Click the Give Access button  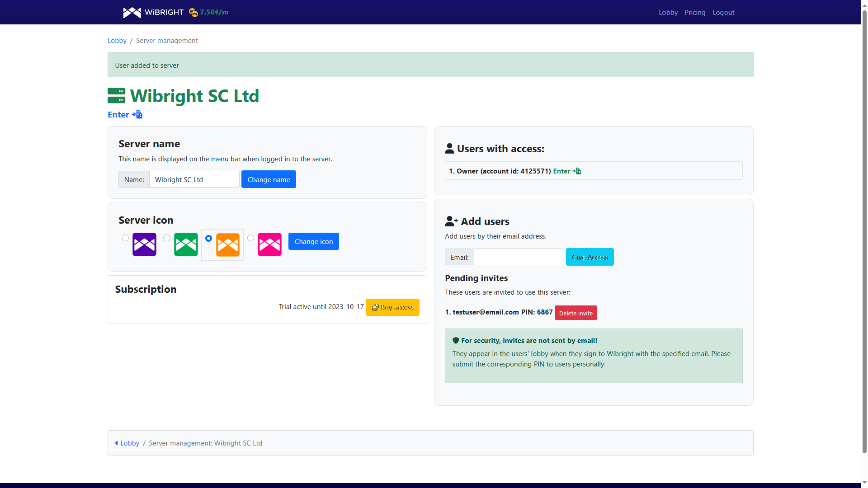590,257
